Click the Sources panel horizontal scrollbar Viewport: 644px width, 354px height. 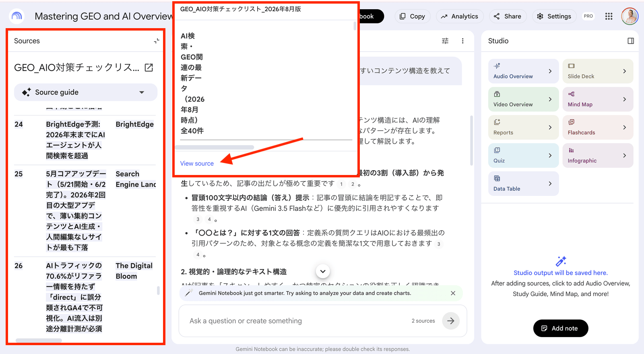(x=39, y=341)
